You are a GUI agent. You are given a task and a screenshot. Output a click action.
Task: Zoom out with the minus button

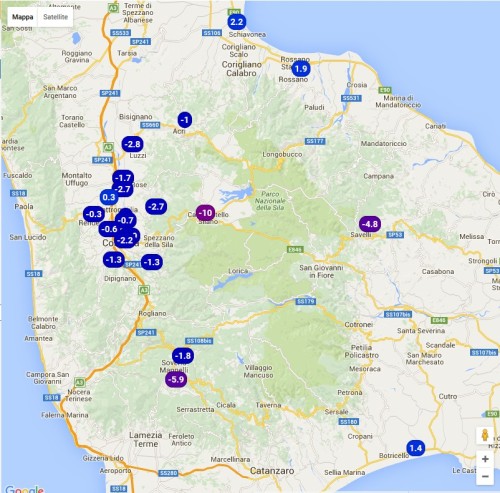click(485, 476)
